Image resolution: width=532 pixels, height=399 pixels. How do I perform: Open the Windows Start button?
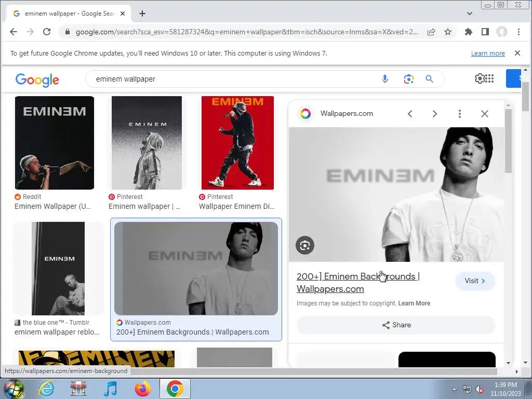pos(13,389)
